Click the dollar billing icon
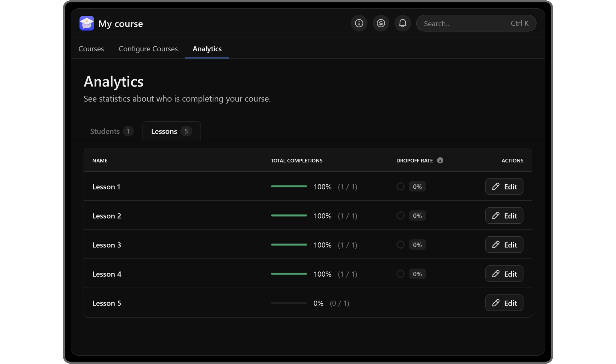Image resolution: width=616 pixels, height=364 pixels. [x=381, y=23]
